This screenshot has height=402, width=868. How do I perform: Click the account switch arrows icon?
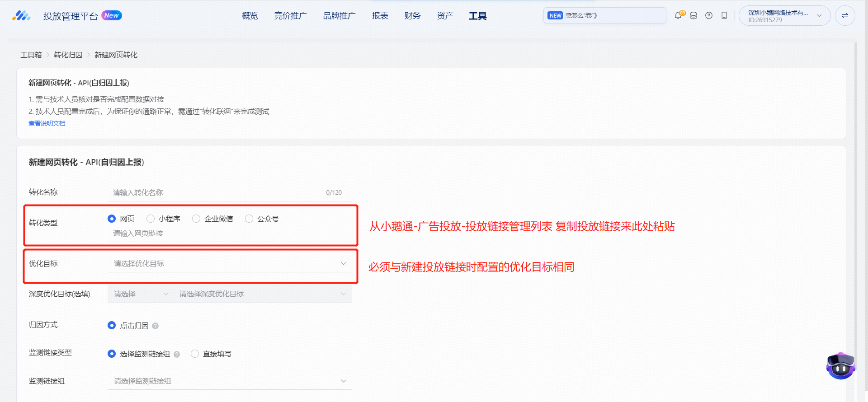pyautogui.click(x=845, y=15)
